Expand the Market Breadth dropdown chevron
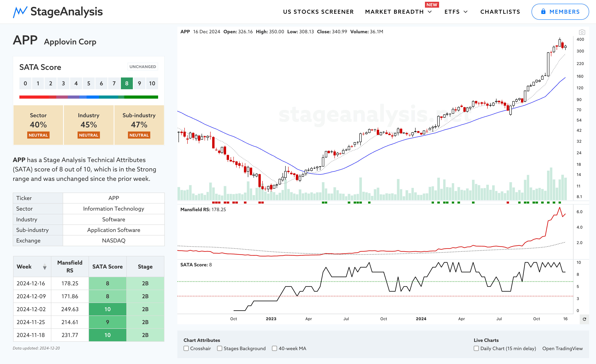Screen dimensions: 596x364 click(x=430, y=12)
